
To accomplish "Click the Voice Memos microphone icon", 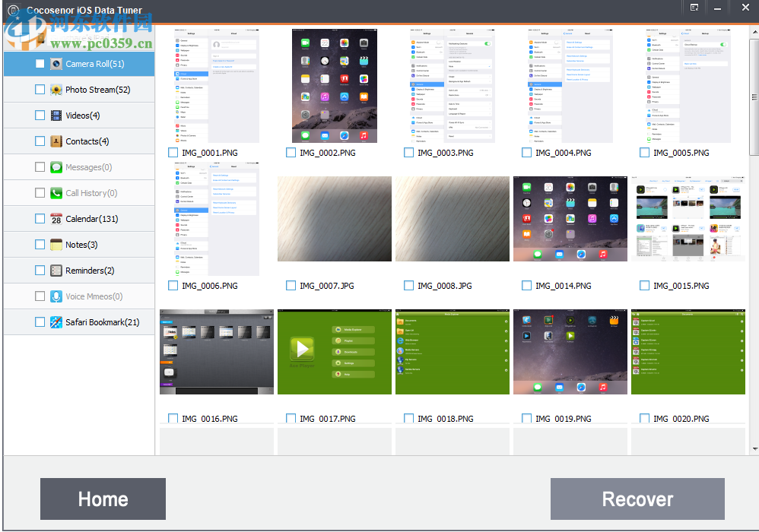I will coord(56,296).
